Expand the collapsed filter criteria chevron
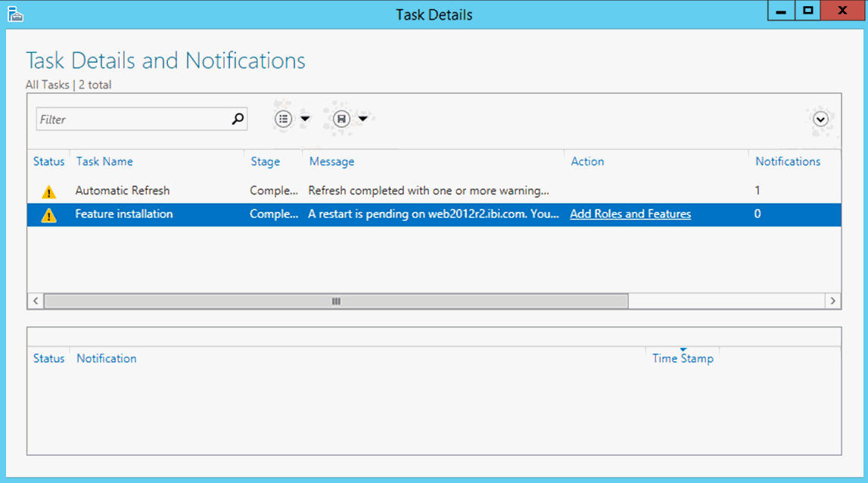Screen dimensions: 868x483 tap(820, 119)
